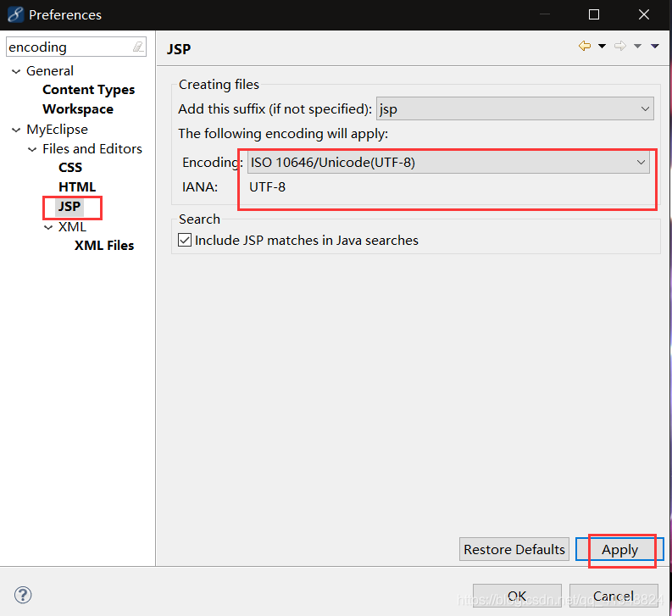Select the XML tree label
672x616 pixels.
[x=72, y=226]
